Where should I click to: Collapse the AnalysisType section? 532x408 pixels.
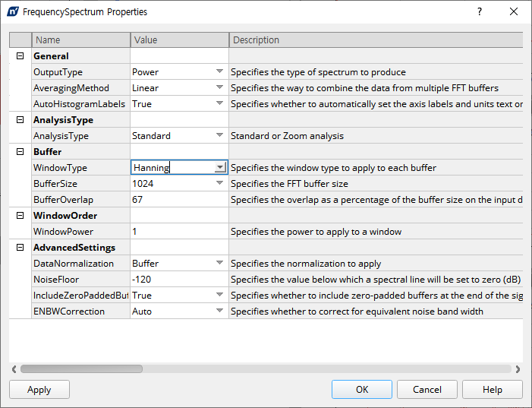(20, 119)
